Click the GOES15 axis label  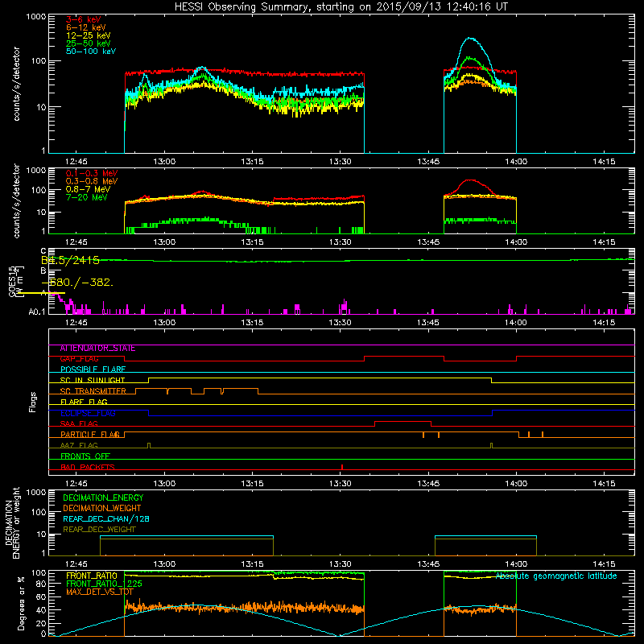(14, 281)
